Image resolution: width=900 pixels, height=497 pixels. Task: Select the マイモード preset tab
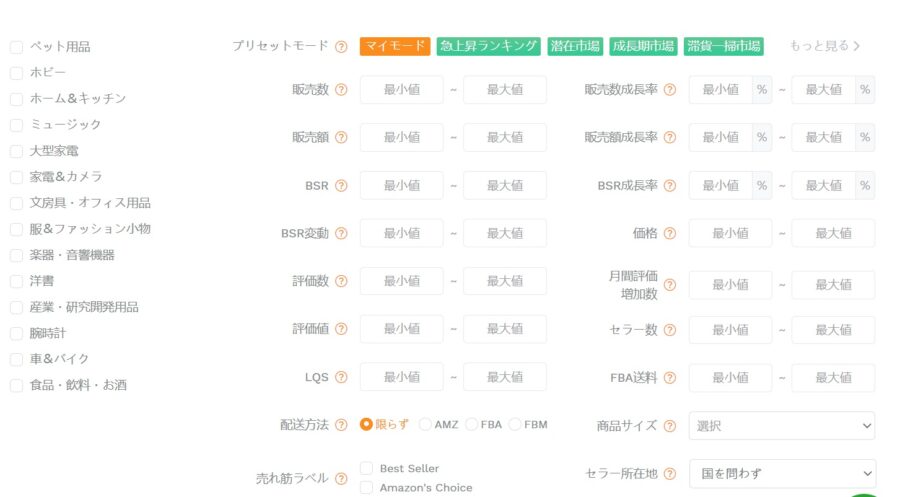click(394, 46)
